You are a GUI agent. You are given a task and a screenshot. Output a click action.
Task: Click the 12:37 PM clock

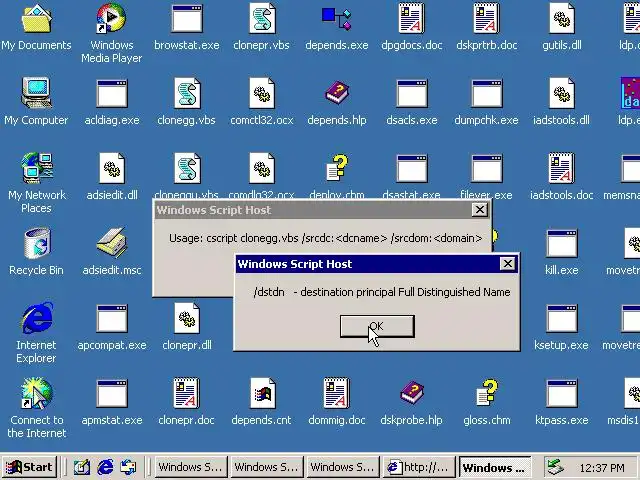tap(602, 468)
